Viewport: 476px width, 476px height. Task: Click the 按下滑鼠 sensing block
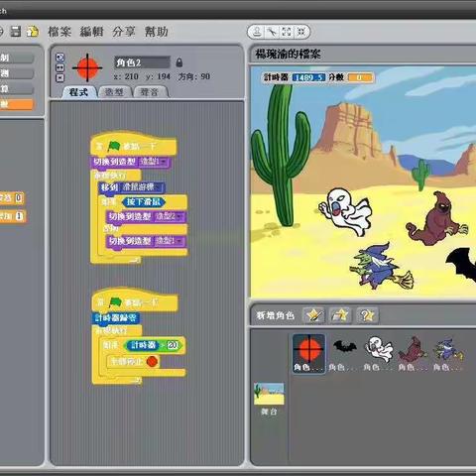pyautogui.click(x=144, y=202)
